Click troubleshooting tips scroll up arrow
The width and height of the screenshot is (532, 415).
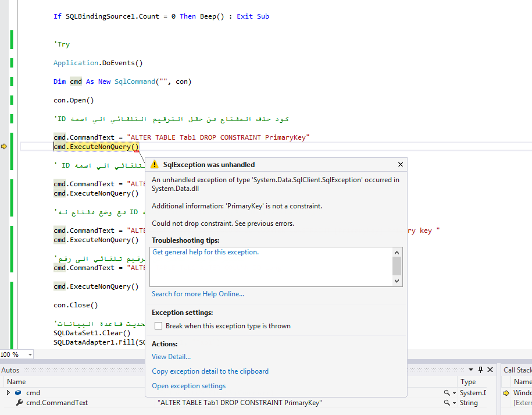[x=397, y=253]
